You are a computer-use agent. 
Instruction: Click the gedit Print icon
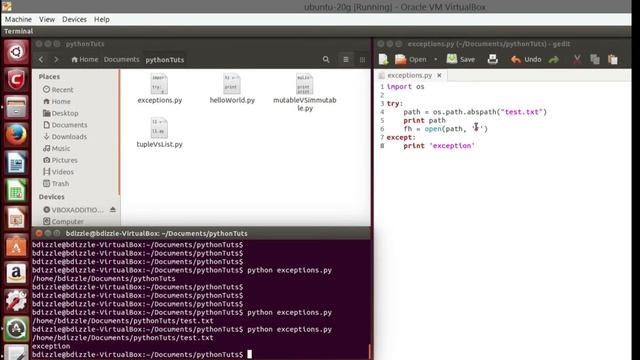[493, 59]
